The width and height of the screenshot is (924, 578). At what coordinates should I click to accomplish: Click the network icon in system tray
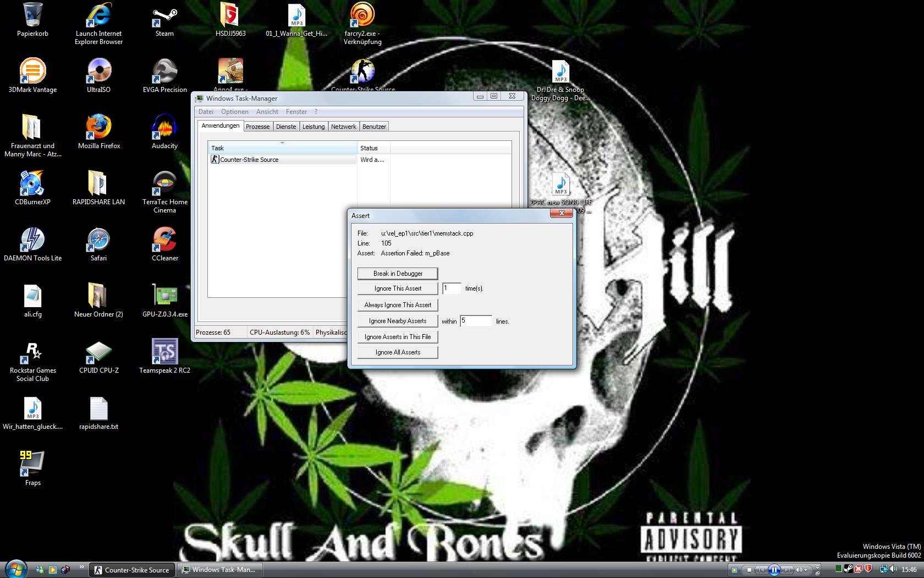coord(883,569)
